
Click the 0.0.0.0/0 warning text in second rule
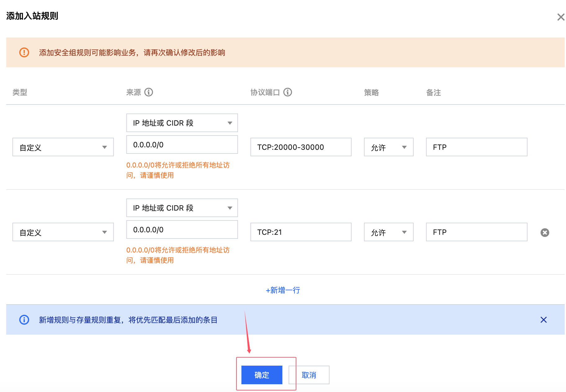point(178,255)
